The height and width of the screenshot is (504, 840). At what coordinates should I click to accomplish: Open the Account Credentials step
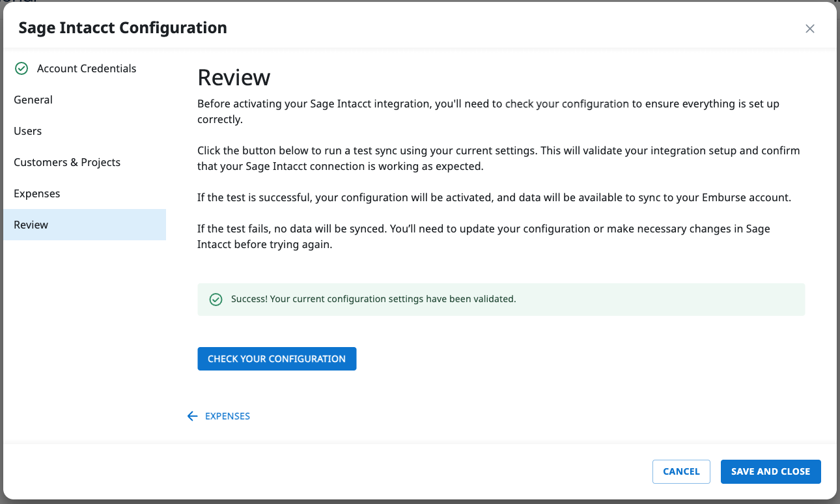coord(85,68)
